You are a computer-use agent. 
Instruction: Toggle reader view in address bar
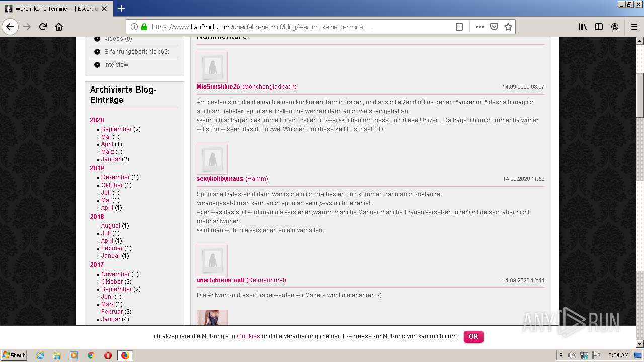tap(459, 27)
